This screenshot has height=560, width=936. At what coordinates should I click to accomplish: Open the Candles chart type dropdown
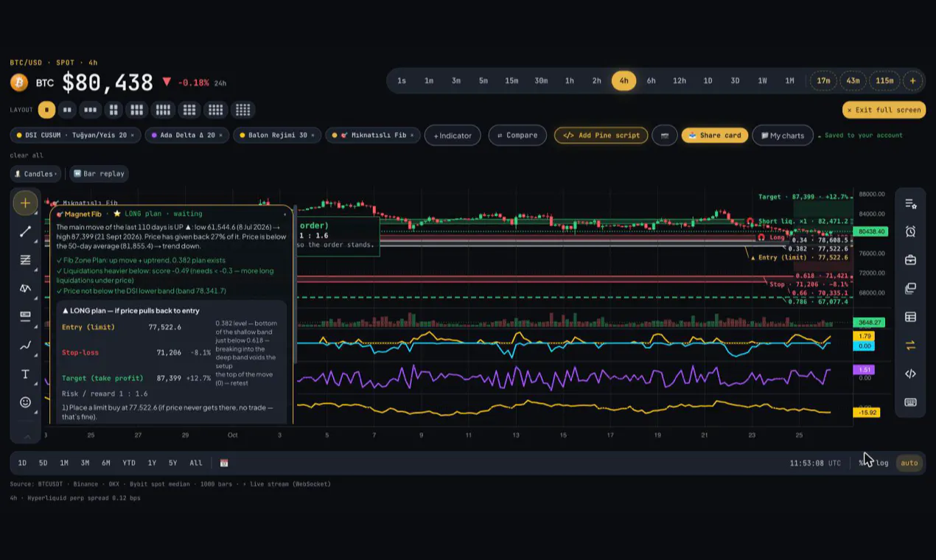pos(35,174)
